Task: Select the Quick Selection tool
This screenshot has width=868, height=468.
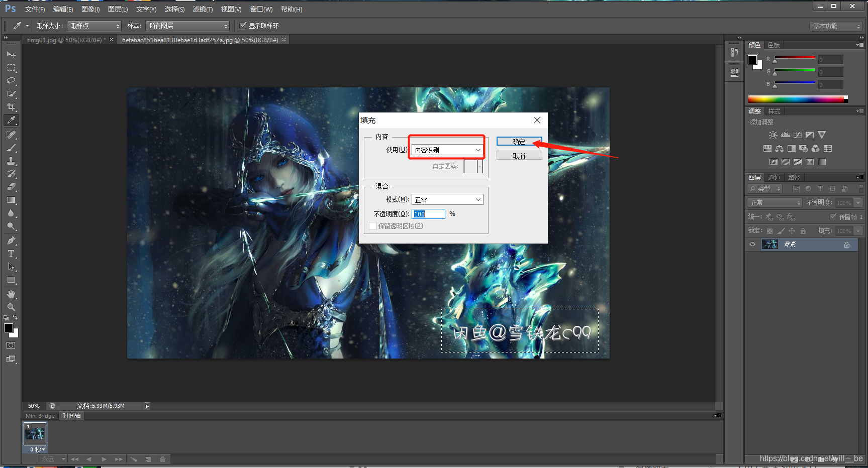Action: (11, 94)
